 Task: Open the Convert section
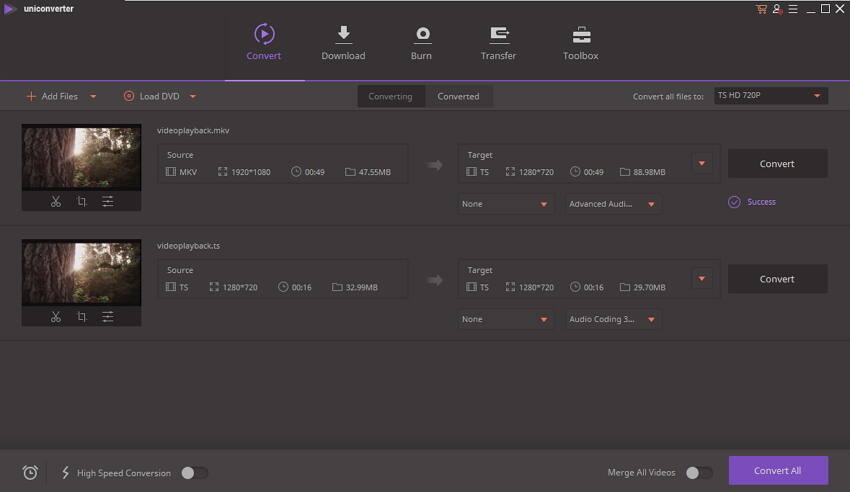(263, 42)
